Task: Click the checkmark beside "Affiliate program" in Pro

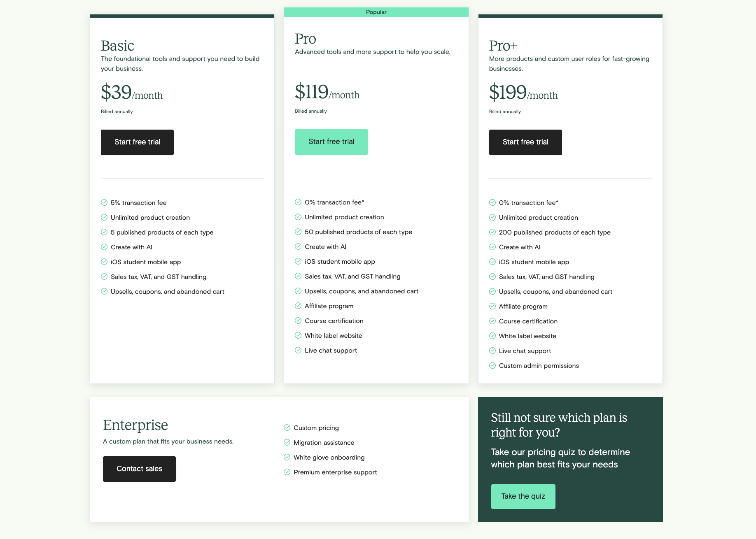Action: click(298, 306)
